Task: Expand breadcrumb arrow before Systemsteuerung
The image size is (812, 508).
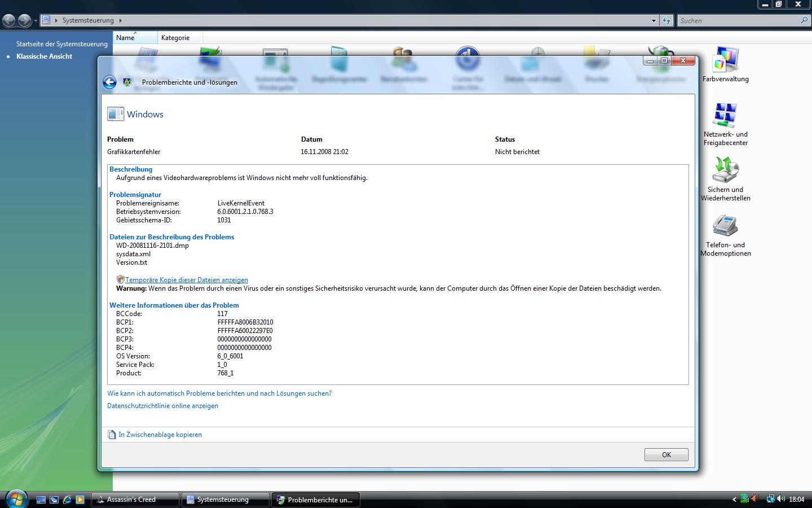Action: coord(56,20)
